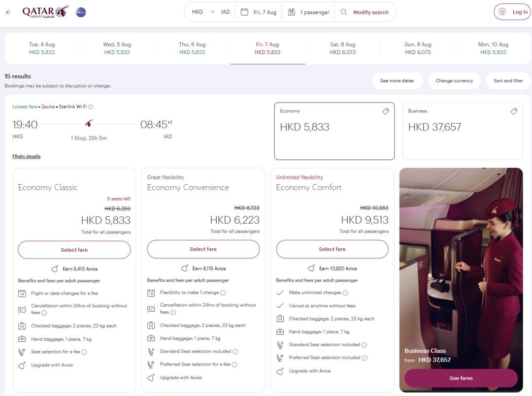Select the Business HKD 37,657 cabin card
This screenshot has width=532, height=396.
coord(463,131)
